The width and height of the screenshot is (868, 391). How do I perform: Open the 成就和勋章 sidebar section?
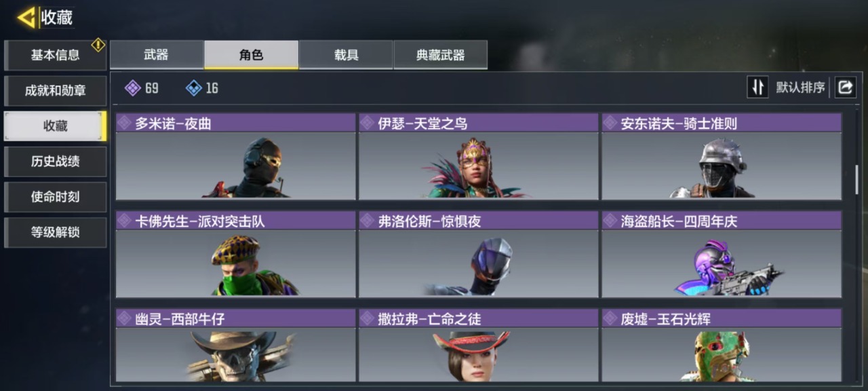[56, 91]
